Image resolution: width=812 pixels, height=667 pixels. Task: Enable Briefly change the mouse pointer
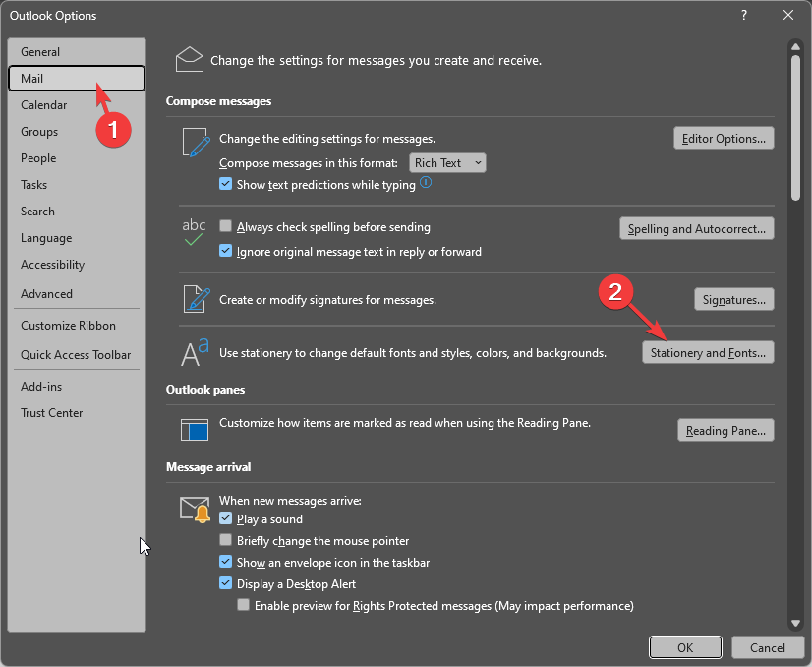225,540
